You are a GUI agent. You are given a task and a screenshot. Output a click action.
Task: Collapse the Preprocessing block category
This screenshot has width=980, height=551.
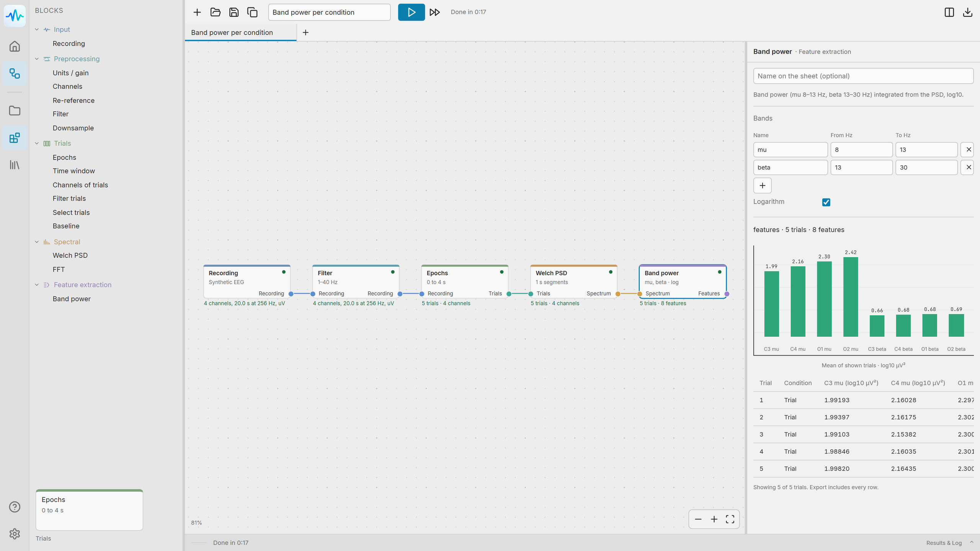tap(37, 59)
